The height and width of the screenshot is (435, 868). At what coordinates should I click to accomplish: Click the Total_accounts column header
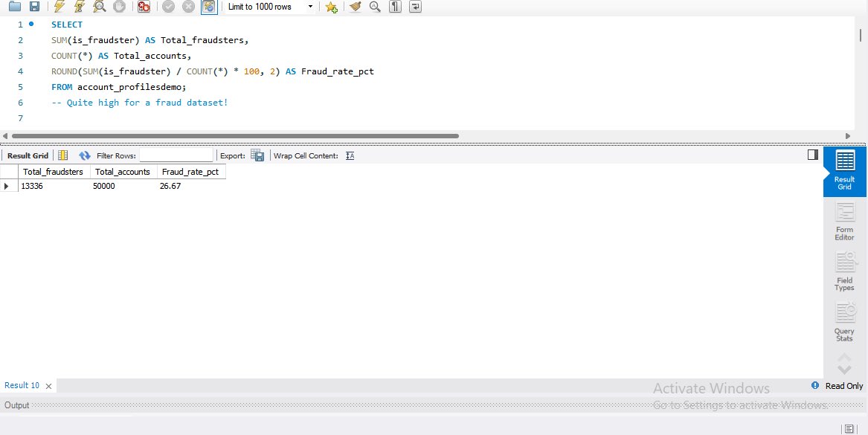[x=123, y=172]
